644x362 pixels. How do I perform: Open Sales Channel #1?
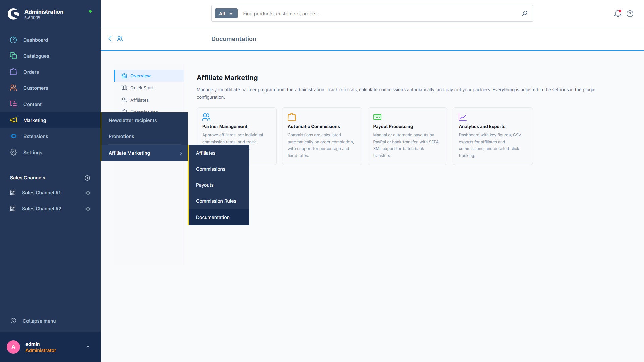[x=41, y=193]
